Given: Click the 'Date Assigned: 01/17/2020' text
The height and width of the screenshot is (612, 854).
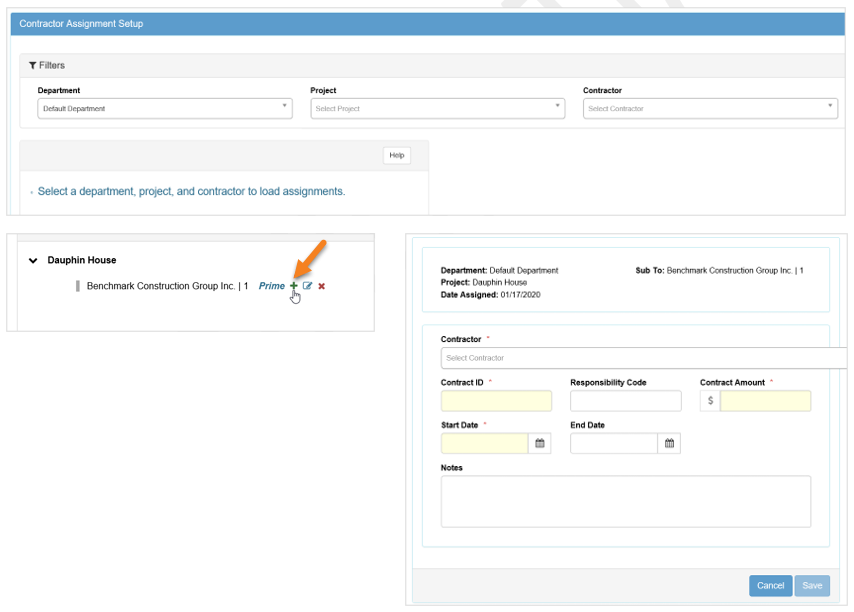Looking at the screenshot, I should click(490, 295).
